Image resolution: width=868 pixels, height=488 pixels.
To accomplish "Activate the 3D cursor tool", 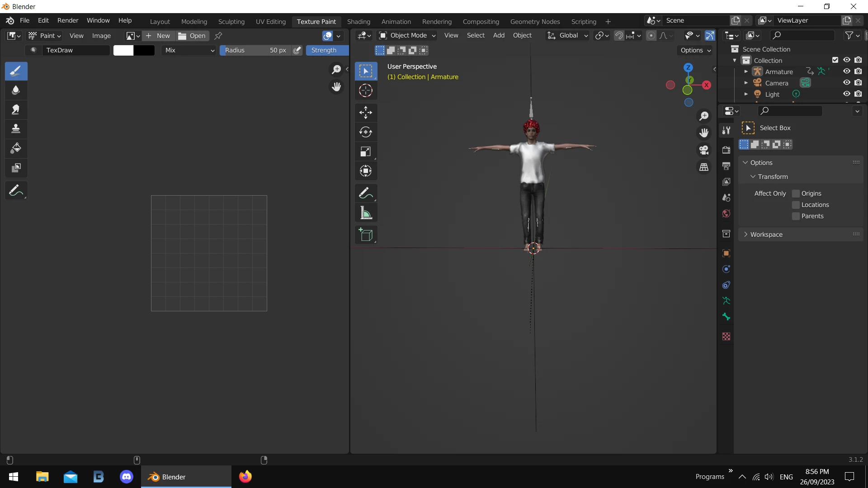I will [366, 90].
